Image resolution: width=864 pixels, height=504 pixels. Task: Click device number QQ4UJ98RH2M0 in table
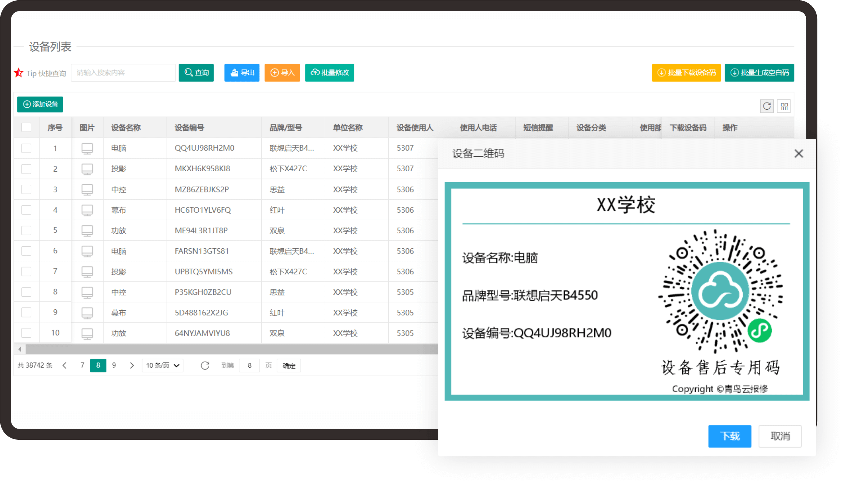(204, 148)
